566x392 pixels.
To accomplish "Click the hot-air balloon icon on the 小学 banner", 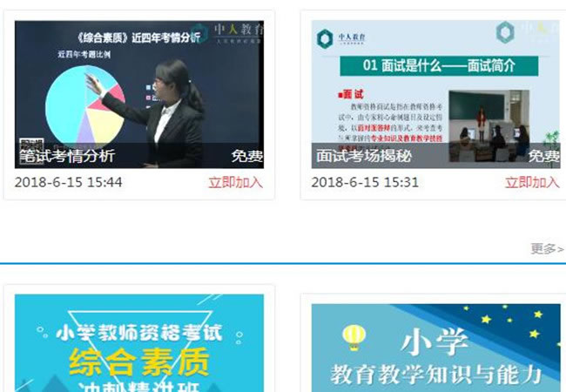I will pos(354,338).
